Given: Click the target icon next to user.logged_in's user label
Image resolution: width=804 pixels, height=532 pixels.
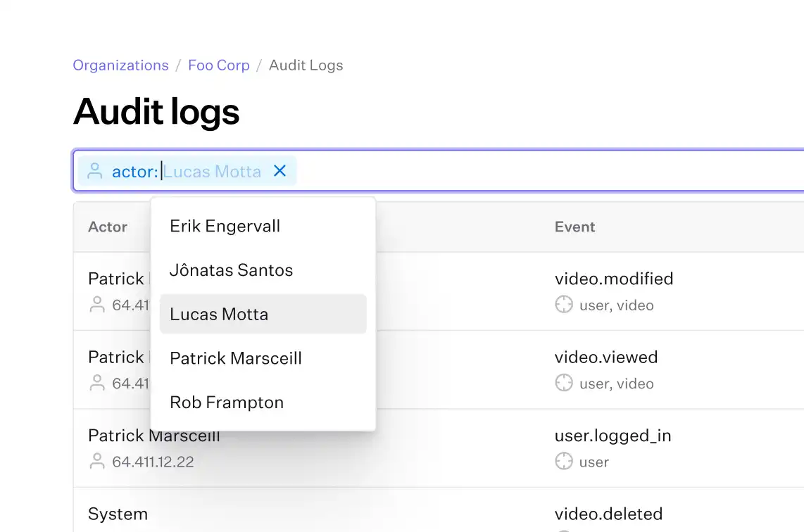Looking at the screenshot, I should point(563,461).
